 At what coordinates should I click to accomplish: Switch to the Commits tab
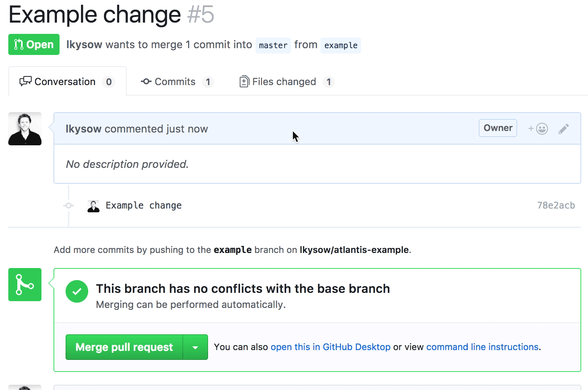(177, 82)
